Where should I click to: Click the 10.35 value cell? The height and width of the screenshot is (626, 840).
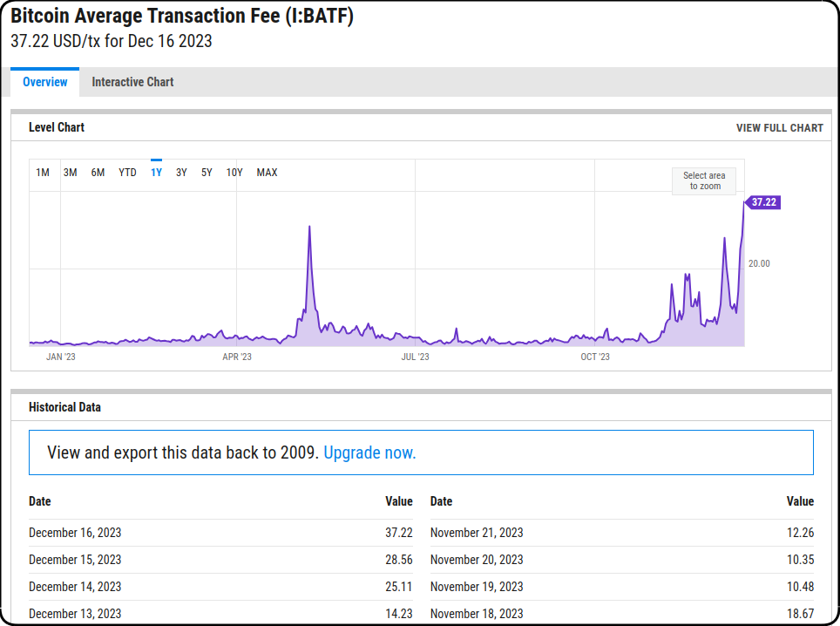(x=800, y=560)
